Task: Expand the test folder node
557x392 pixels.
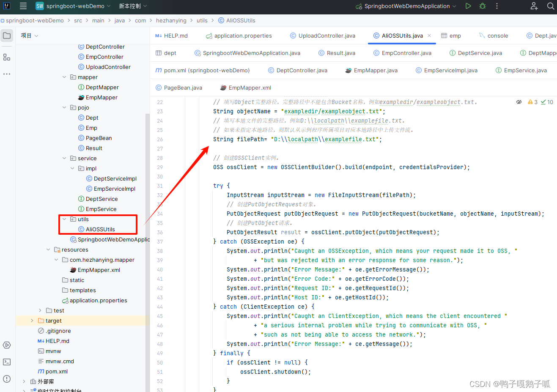Action: 40,310
